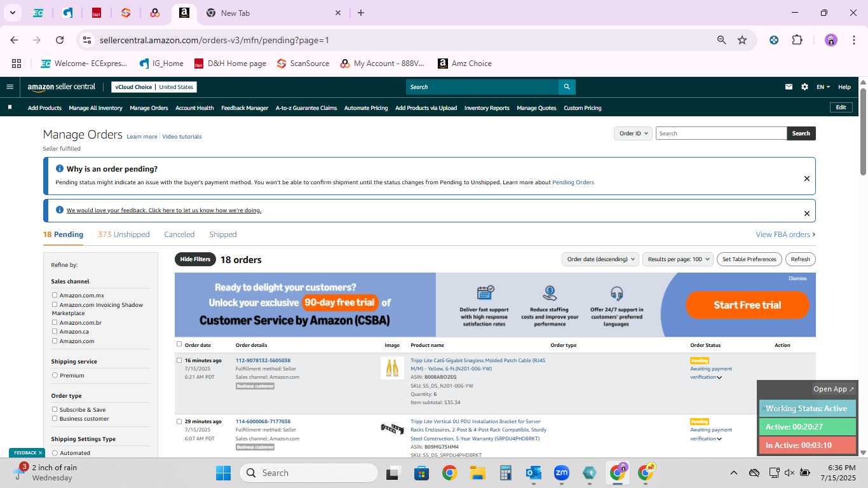
Task: Show hidden system tray icons
Action: (x=733, y=473)
